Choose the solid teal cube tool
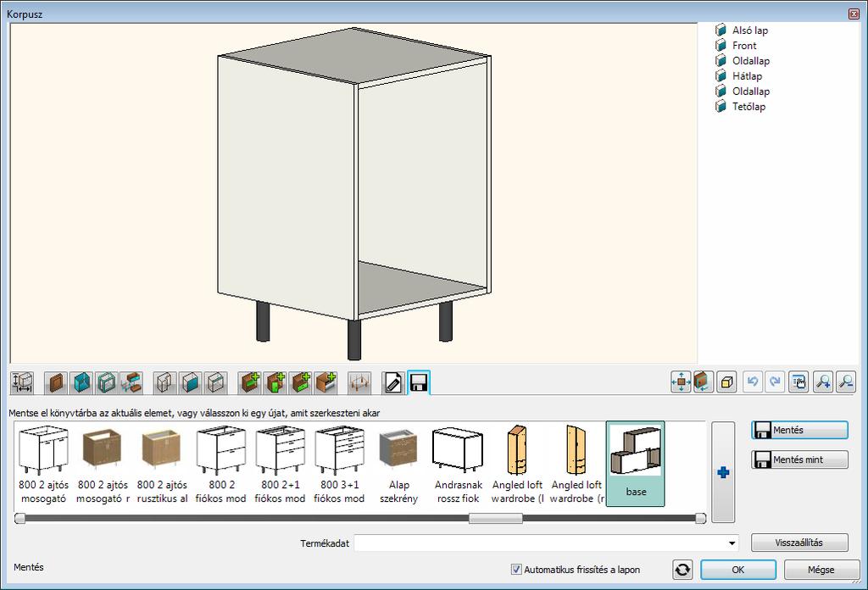 pyautogui.click(x=81, y=382)
